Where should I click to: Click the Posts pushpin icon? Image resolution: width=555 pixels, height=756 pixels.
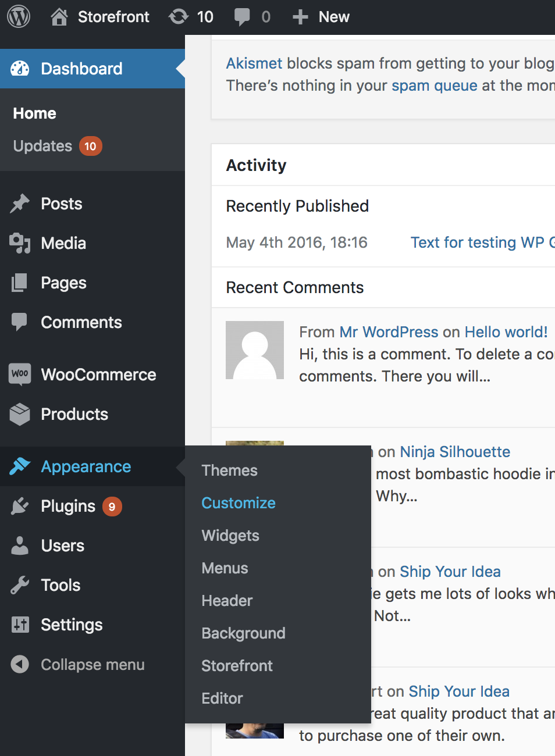click(20, 204)
